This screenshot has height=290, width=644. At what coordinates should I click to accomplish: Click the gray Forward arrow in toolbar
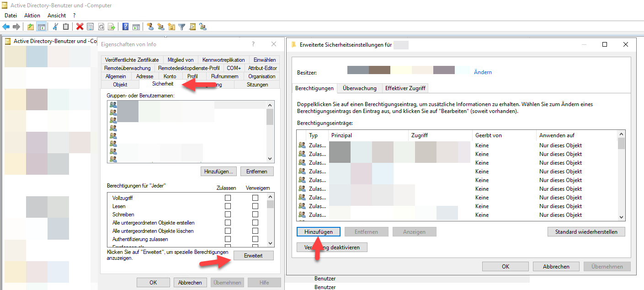pyautogui.click(x=16, y=27)
